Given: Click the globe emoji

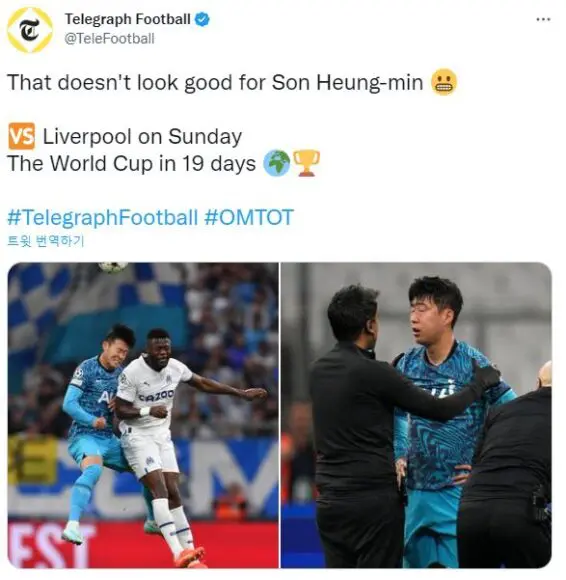Looking at the screenshot, I should pos(277,163).
